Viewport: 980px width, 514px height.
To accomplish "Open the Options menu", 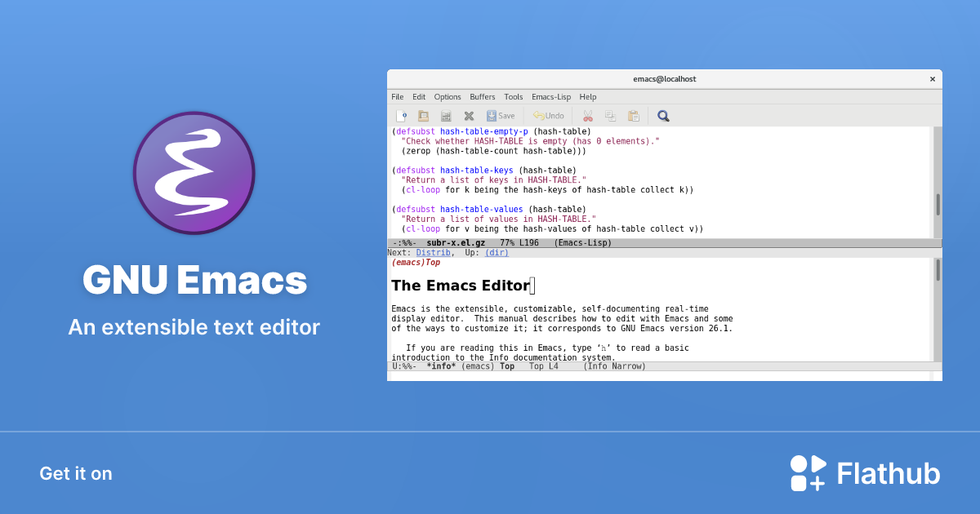I will pos(448,96).
